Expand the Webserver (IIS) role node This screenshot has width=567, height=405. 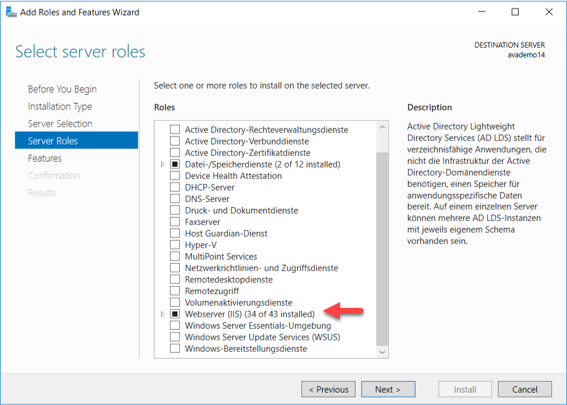pyautogui.click(x=163, y=314)
